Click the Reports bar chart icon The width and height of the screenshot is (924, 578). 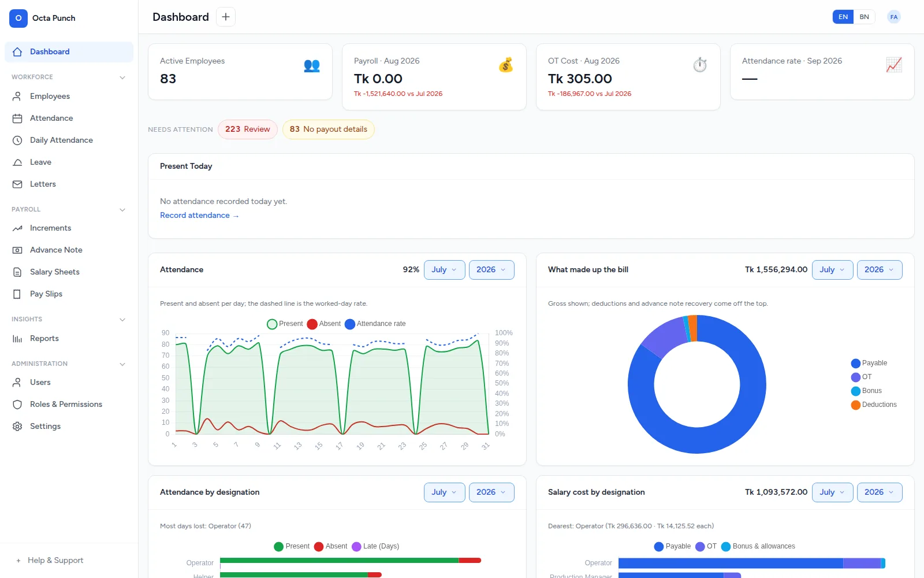(x=17, y=339)
